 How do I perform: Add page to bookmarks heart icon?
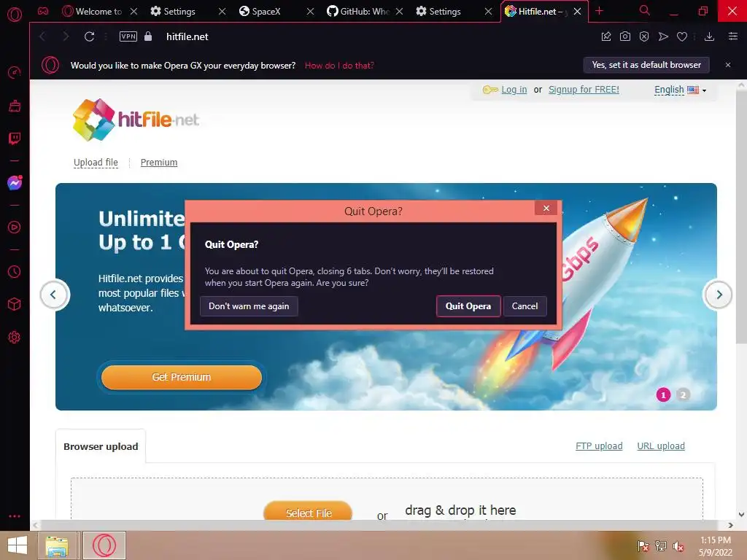pyautogui.click(x=682, y=36)
